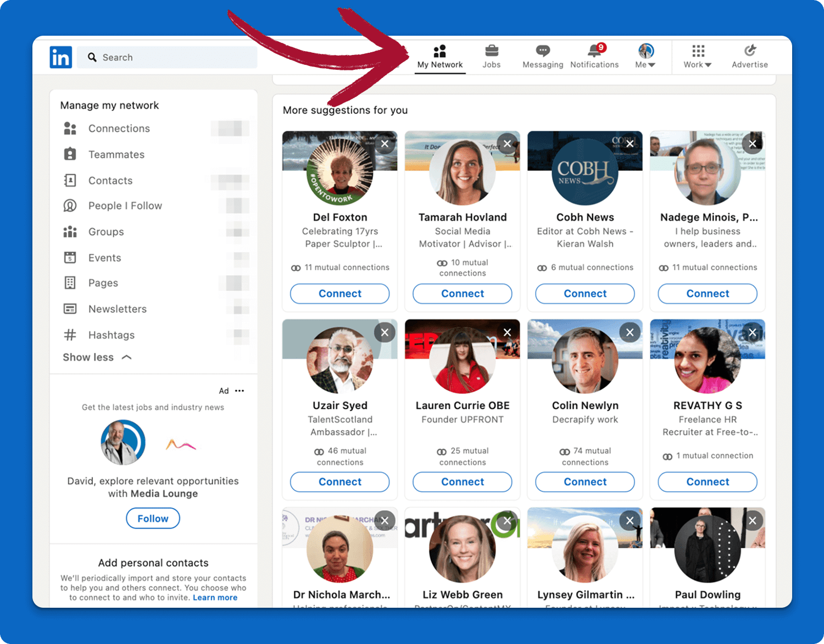This screenshot has width=824, height=644.
Task: Open Nadege Minois's profile photo
Action: [708, 172]
